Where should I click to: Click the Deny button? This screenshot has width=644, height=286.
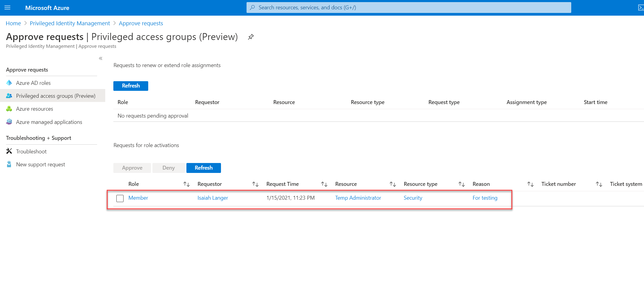tap(169, 168)
